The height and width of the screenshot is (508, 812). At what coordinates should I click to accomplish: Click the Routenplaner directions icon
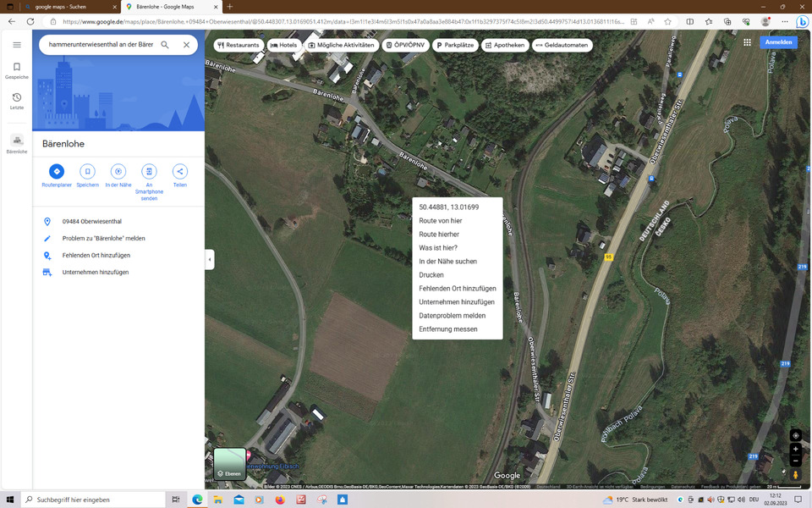click(57, 172)
